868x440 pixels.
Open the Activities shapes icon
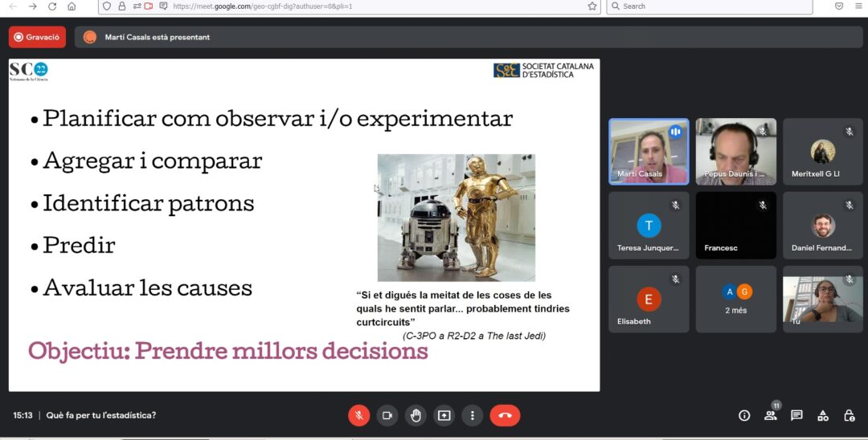[x=823, y=415]
